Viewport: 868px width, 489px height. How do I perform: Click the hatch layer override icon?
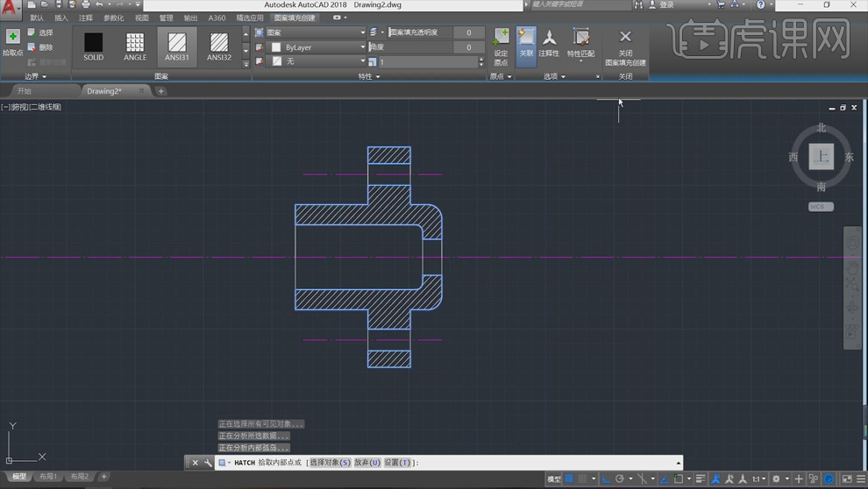374,32
